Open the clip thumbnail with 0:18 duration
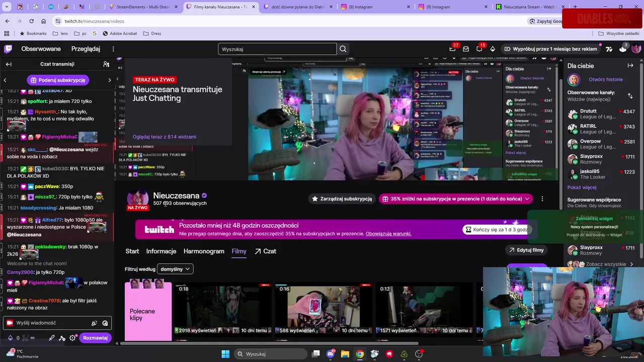Viewport: 644px width, 362px height. [x=223, y=309]
